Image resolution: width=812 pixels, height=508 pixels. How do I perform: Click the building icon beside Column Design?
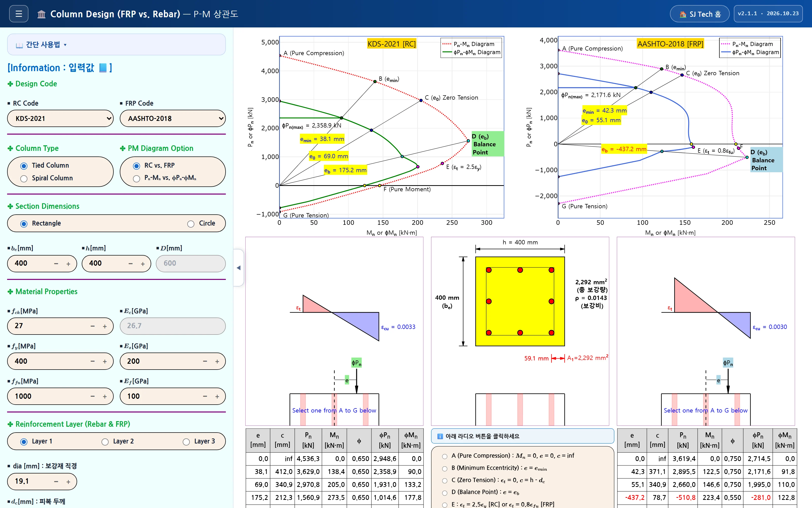(41, 14)
